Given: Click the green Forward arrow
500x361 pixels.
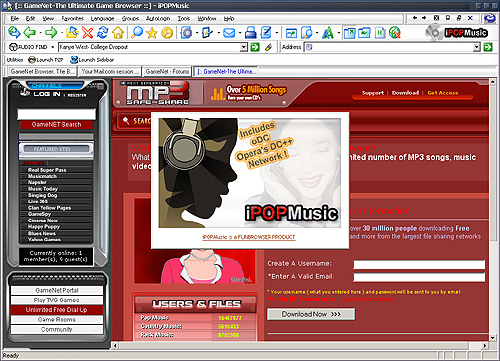Looking at the screenshot, I should [51, 32].
